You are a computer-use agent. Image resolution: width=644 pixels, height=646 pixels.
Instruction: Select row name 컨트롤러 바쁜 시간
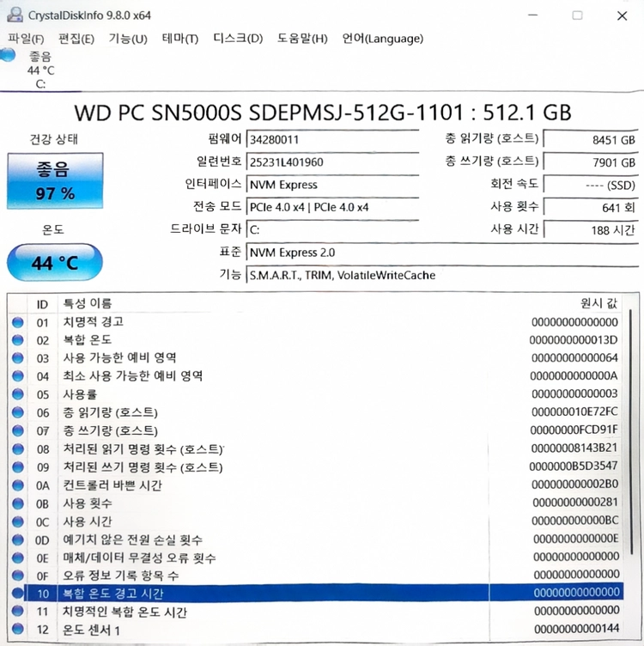[112, 485]
